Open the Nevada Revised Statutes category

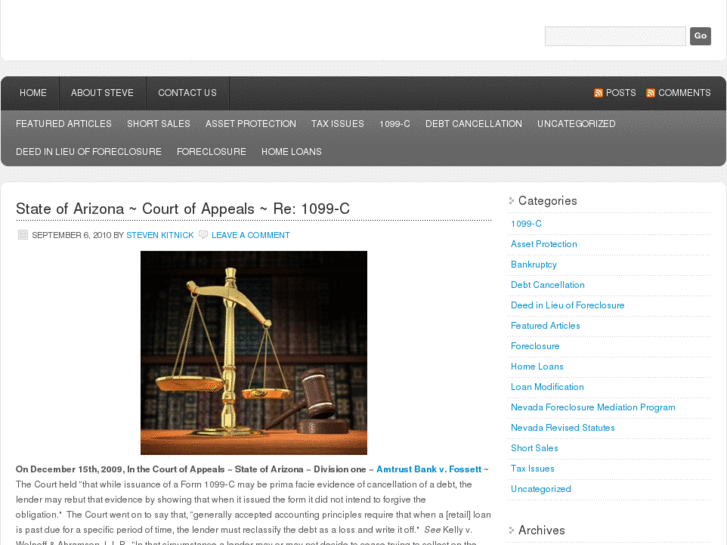562,428
